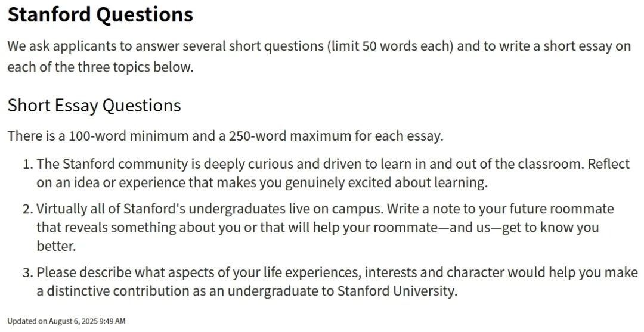The image size is (644, 332).
Task: Click the number 1 list marker
Action: pos(27,164)
